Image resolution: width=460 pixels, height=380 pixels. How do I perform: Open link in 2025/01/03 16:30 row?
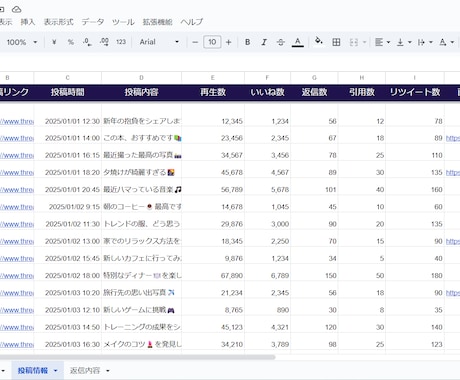[x=17, y=344]
